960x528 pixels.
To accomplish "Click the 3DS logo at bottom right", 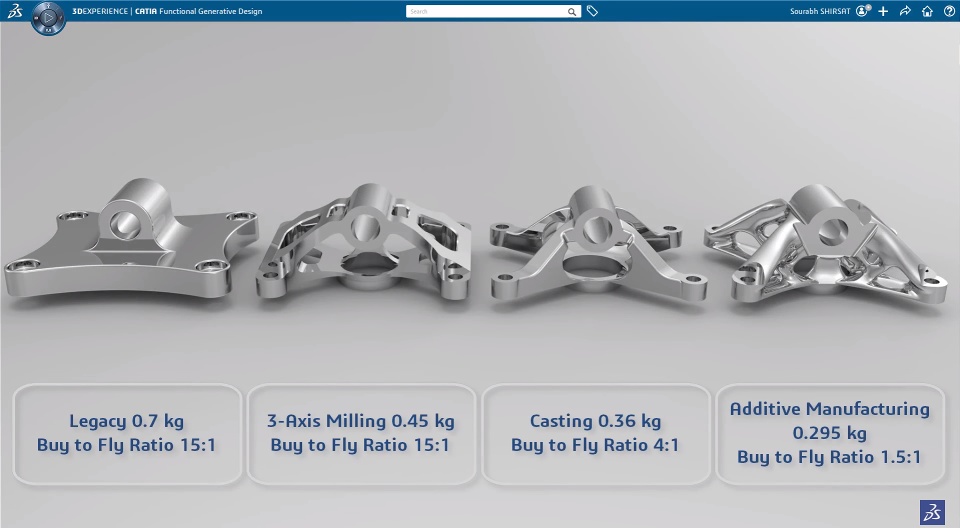I will pyautogui.click(x=932, y=512).
